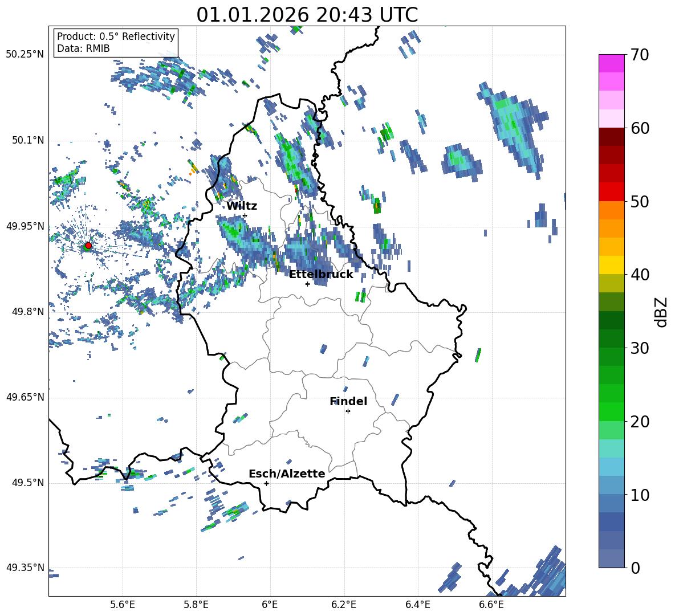Click the 6.4°E longitude label
The image size is (675, 616).
417,605
